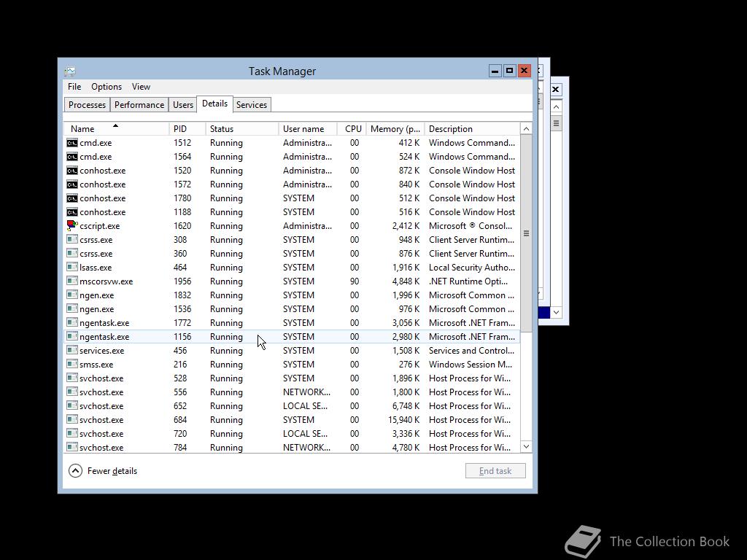This screenshot has width=747, height=560.
Task: Click CPU value 90 for mscorsvw.exe
Action: pyautogui.click(x=355, y=281)
